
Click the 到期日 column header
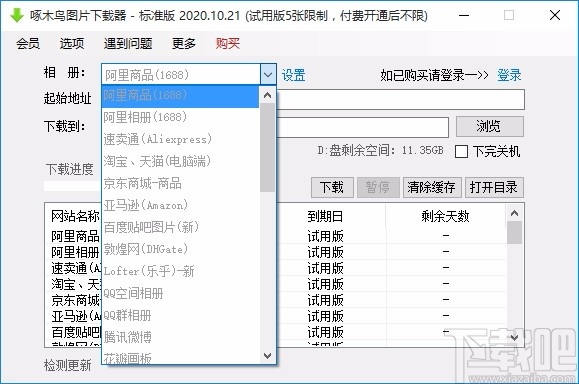325,216
